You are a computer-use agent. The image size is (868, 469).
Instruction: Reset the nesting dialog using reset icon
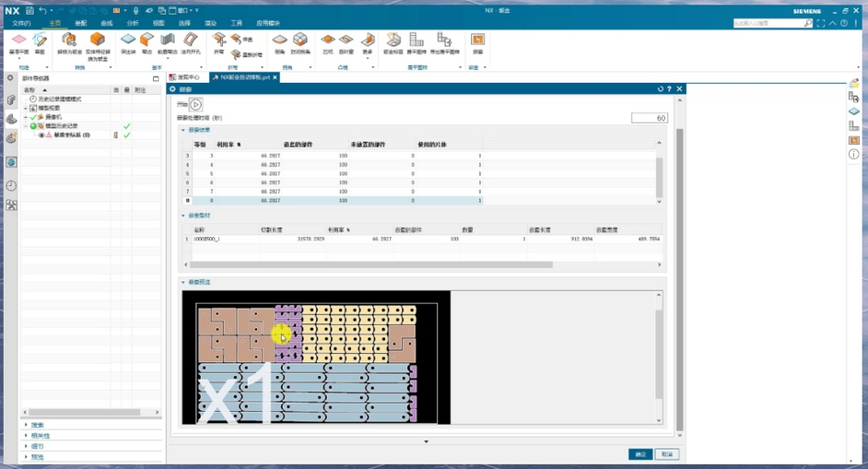coord(660,89)
